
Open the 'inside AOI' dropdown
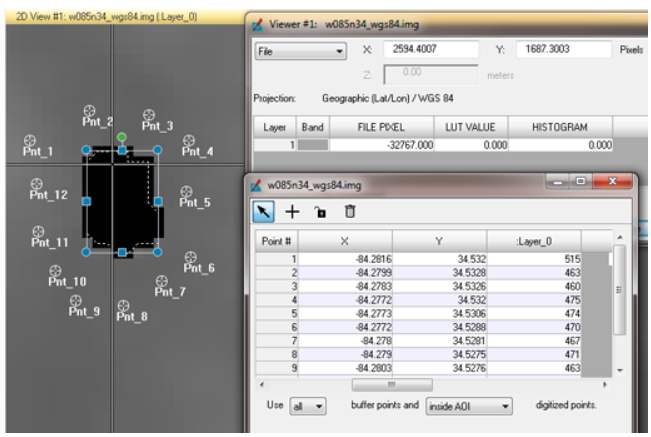pyautogui.click(x=469, y=406)
